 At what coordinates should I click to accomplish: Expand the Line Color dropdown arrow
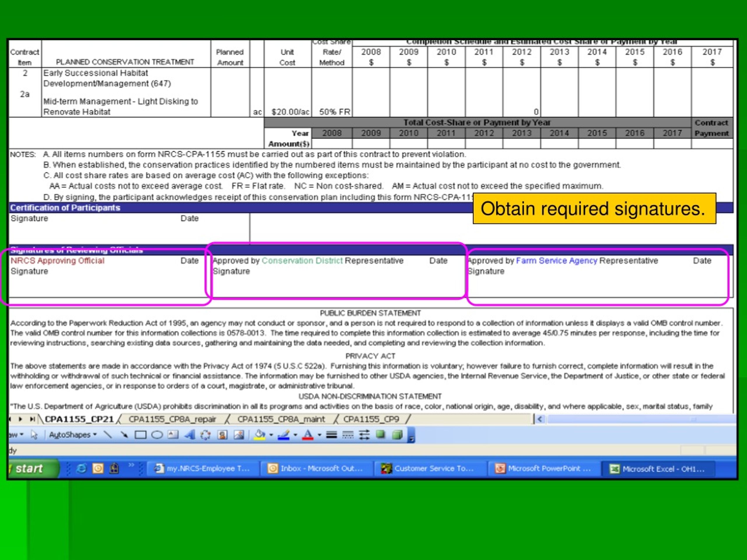[x=295, y=435]
